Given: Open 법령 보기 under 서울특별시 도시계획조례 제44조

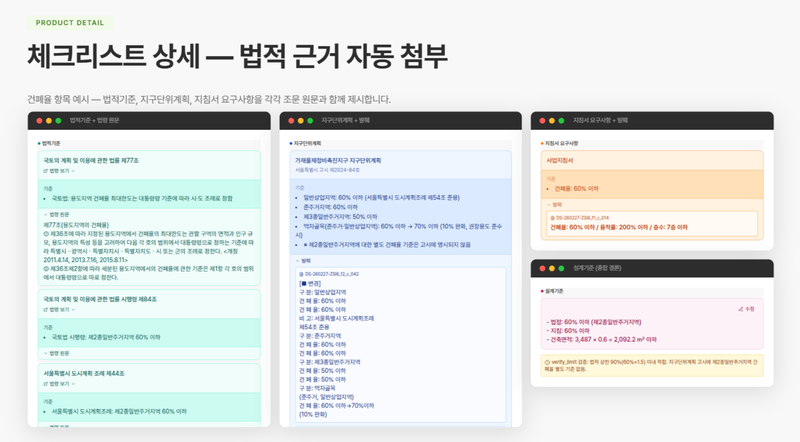Looking at the screenshot, I should pyautogui.click(x=57, y=386).
